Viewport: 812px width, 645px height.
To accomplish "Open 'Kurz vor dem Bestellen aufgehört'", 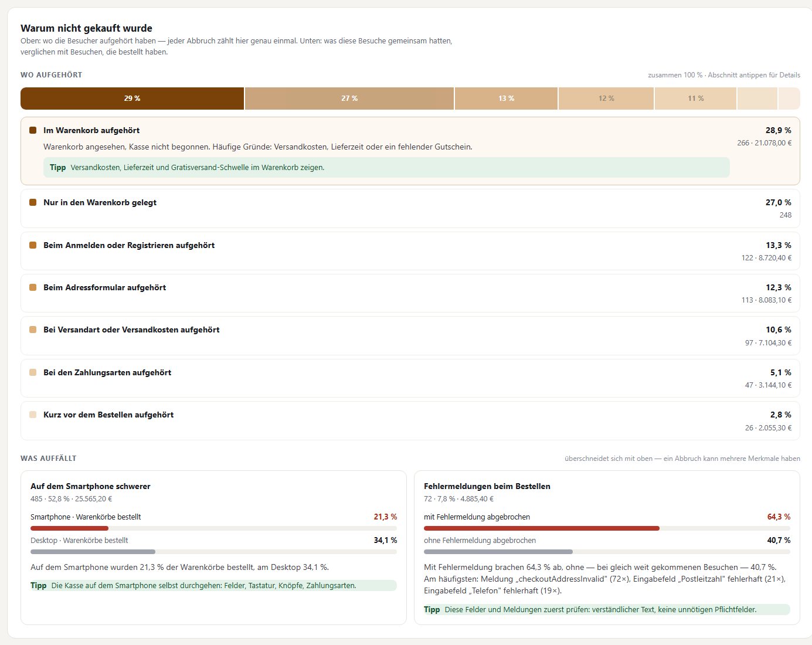I will (410, 420).
